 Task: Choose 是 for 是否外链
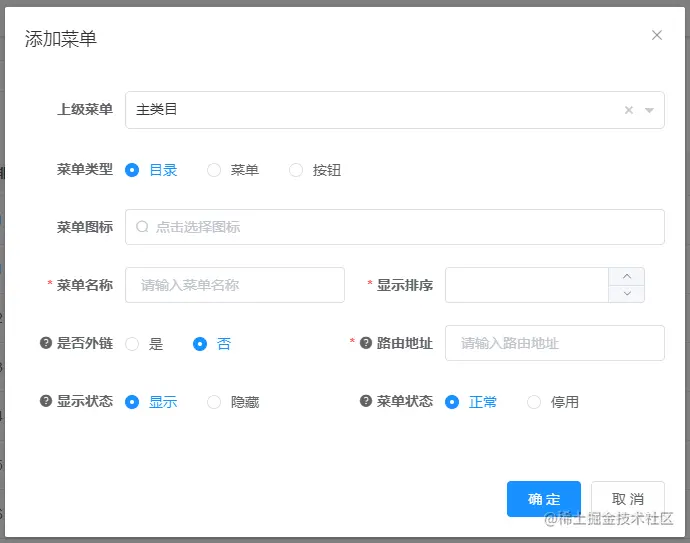(x=132, y=344)
